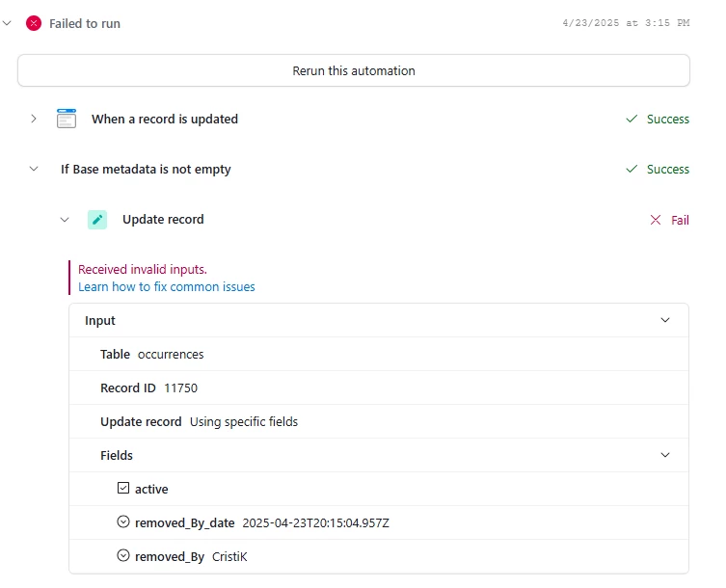Select the occurrences table value

click(x=171, y=355)
